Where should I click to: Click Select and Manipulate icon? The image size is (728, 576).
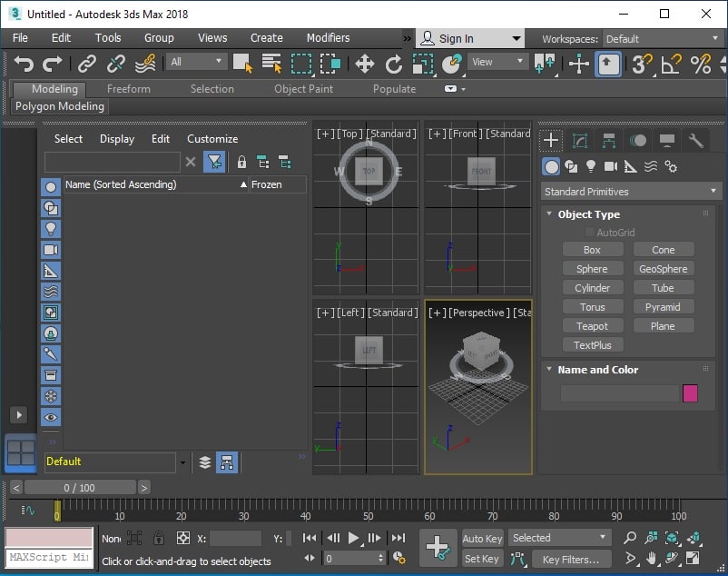pos(579,64)
